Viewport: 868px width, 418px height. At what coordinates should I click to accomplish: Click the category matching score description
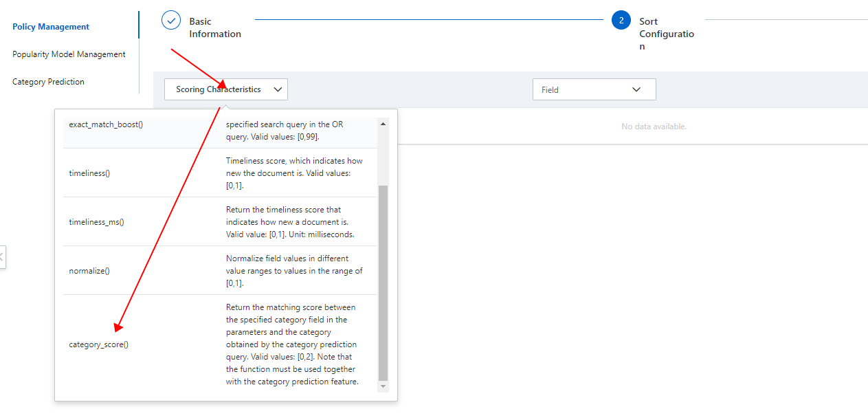click(293, 344)
